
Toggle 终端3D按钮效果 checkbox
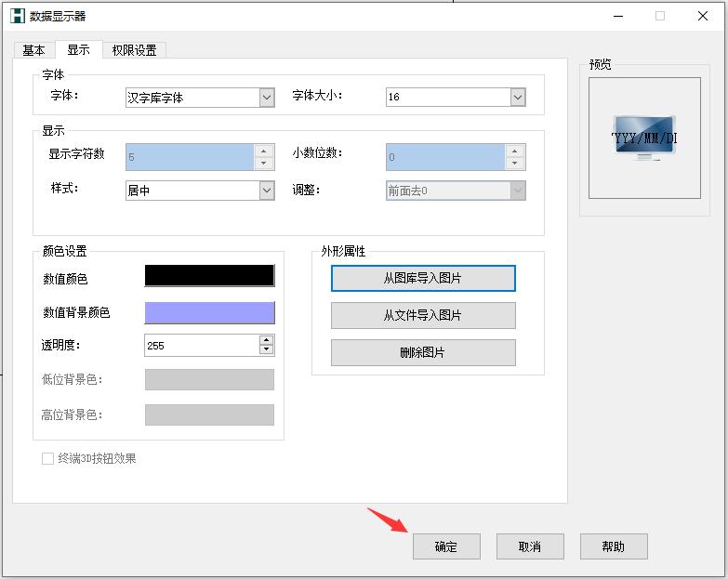[x=48, y=458]
